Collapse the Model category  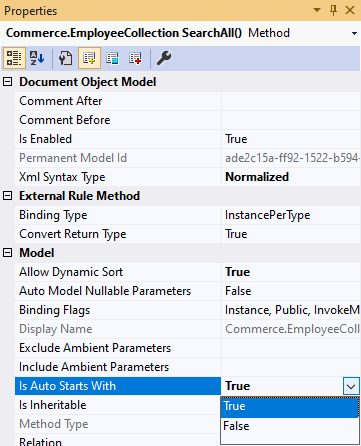coord(8,253)
